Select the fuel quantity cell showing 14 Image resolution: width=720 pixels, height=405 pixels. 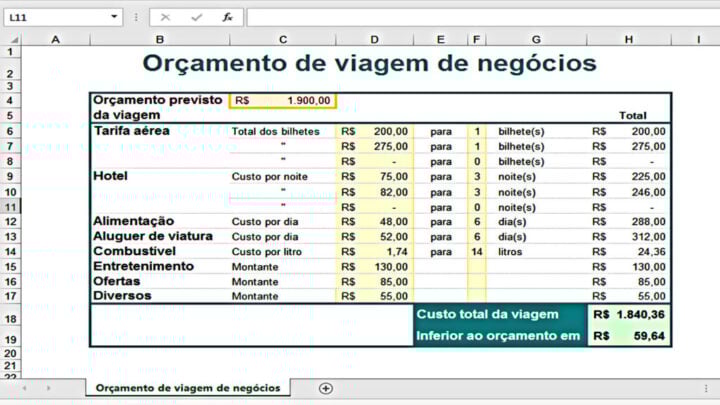[477, 251]
